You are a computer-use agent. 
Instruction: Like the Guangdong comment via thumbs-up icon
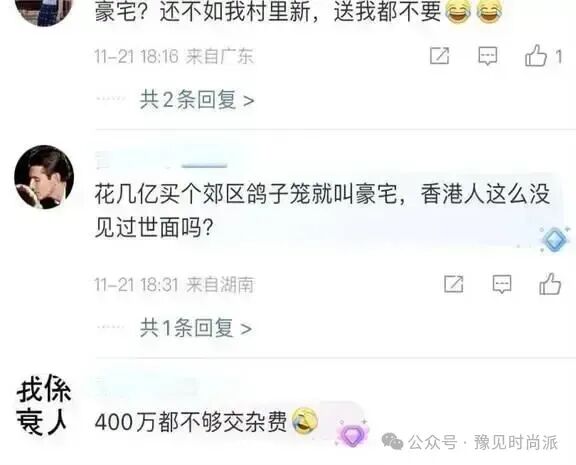click(536, 56)
